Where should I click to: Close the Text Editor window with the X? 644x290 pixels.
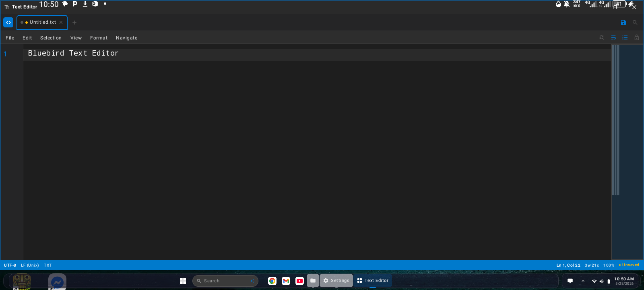[x=634, y=7]
